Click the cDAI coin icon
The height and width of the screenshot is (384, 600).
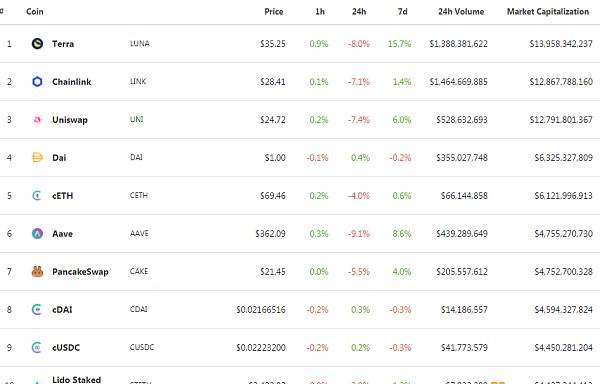(x=37, y=309)
